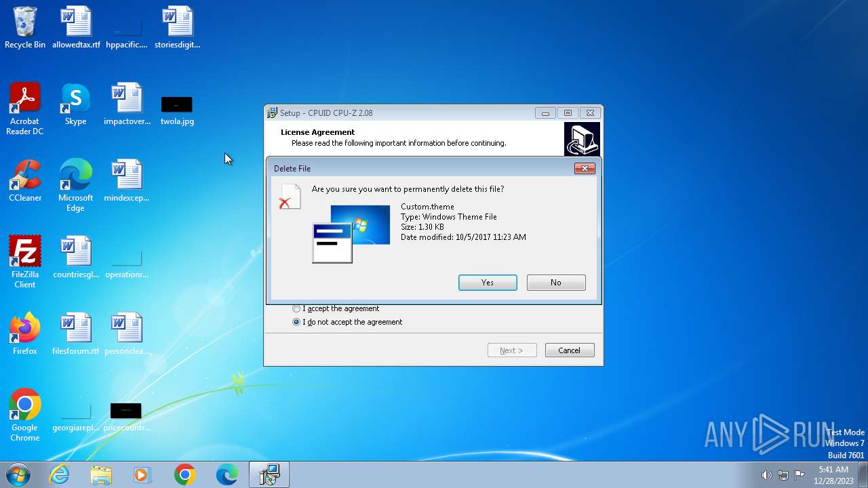
Task: Select the storiesdigit document icon
Action: point(178,28)
